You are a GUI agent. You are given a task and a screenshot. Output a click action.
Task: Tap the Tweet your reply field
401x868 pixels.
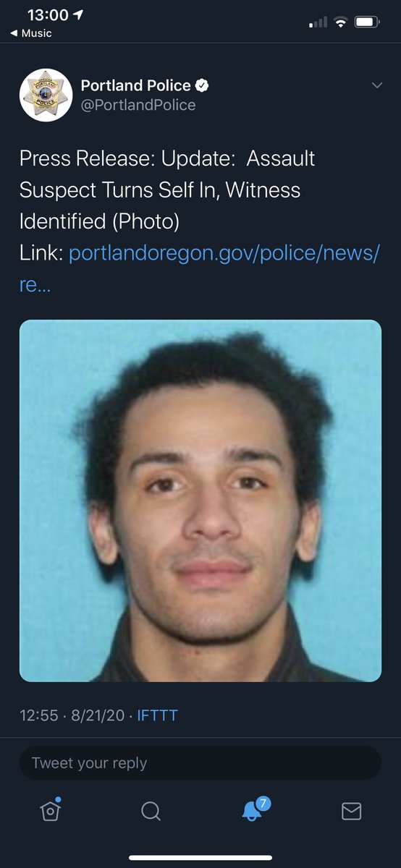tap(200, 762)
